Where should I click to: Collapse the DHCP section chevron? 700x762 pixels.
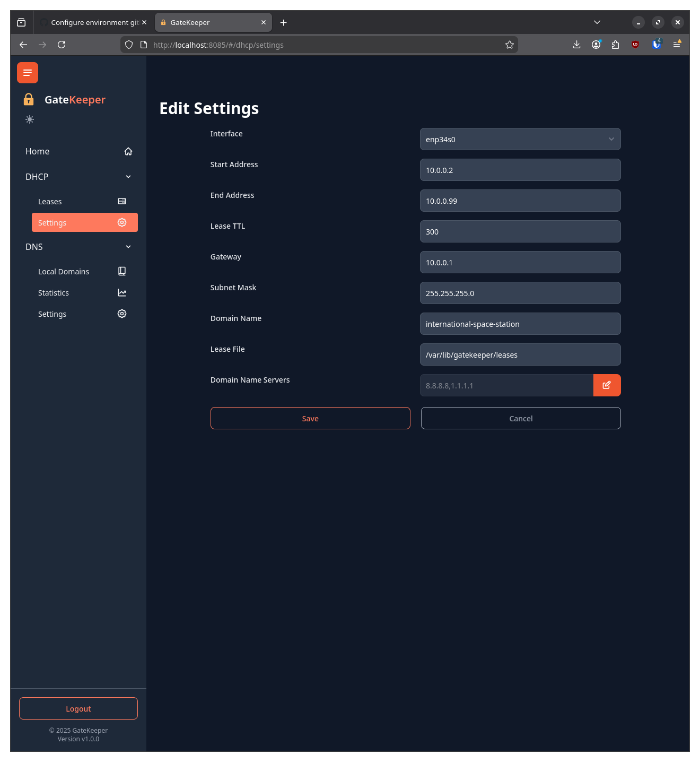coord(128,176)
